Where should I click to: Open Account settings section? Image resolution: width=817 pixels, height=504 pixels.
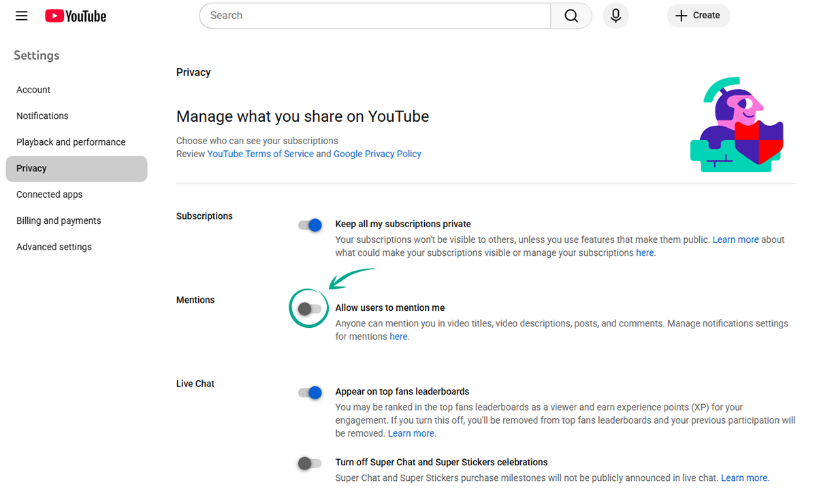coord(33,90)
